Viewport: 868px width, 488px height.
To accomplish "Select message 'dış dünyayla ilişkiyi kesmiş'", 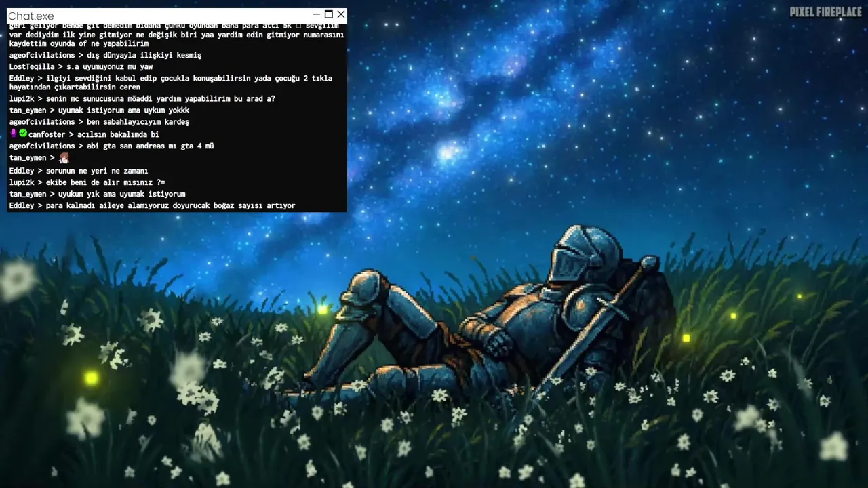I will pyautogui.click(x=144, y=55).
